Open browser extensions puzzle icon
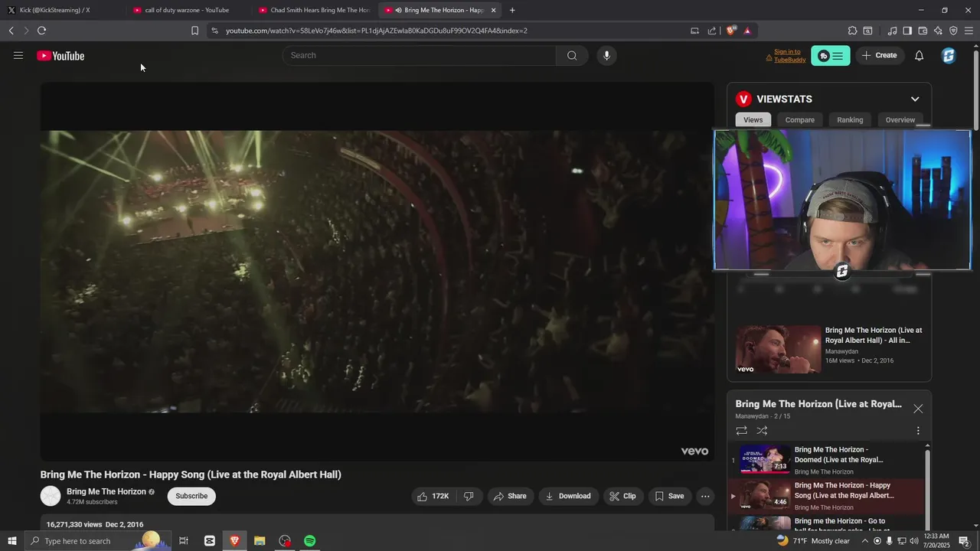Image resolution: width=980 pixels, height=551 pixels. (852, 31)
